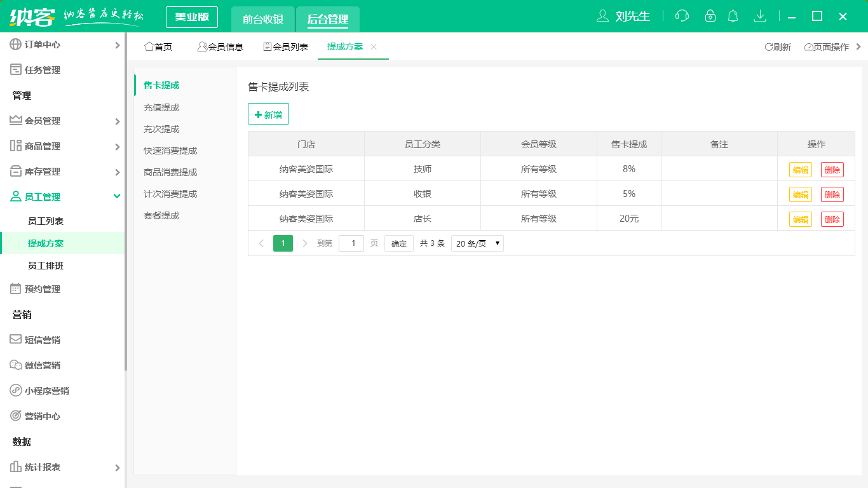Open the 20条/页 page size dropdown
This screenshot has width=868, height=488.
click(x=477, y=243)
